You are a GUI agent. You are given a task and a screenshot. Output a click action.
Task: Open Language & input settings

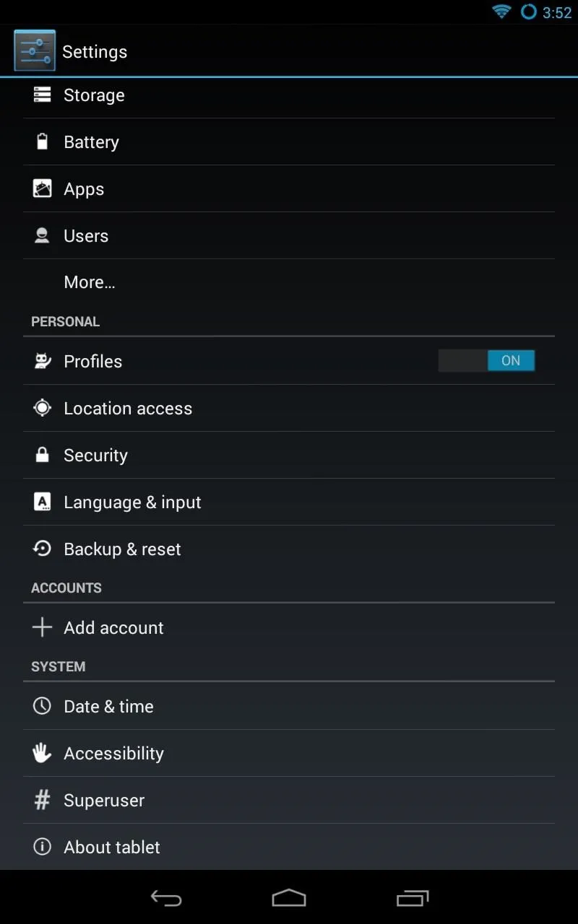289,502
